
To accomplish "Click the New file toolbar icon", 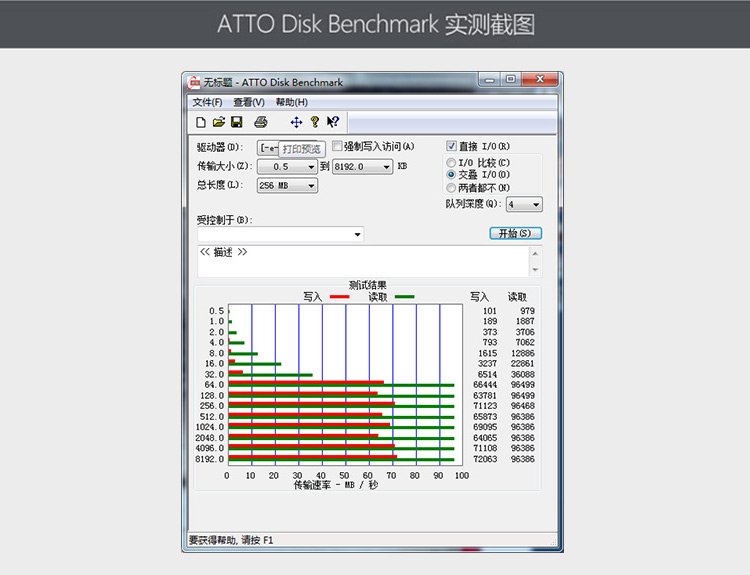I will coord(201,122).
